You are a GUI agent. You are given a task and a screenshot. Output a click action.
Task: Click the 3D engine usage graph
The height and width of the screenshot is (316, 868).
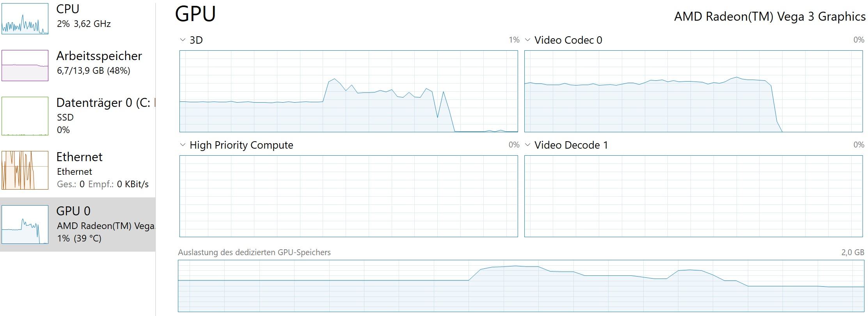tap(349, 91)
